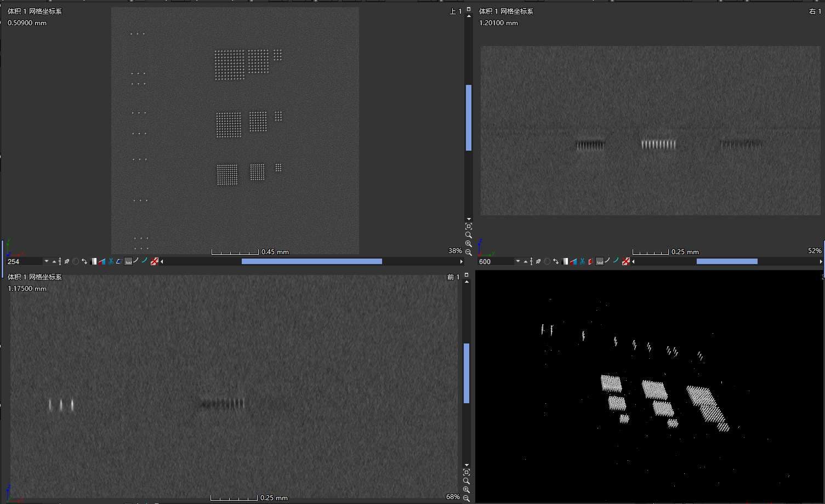The height and width of the screenshot is (504, 825).
Task: Toggle the circle button in right view toolbar
Action: pos(547,261)
